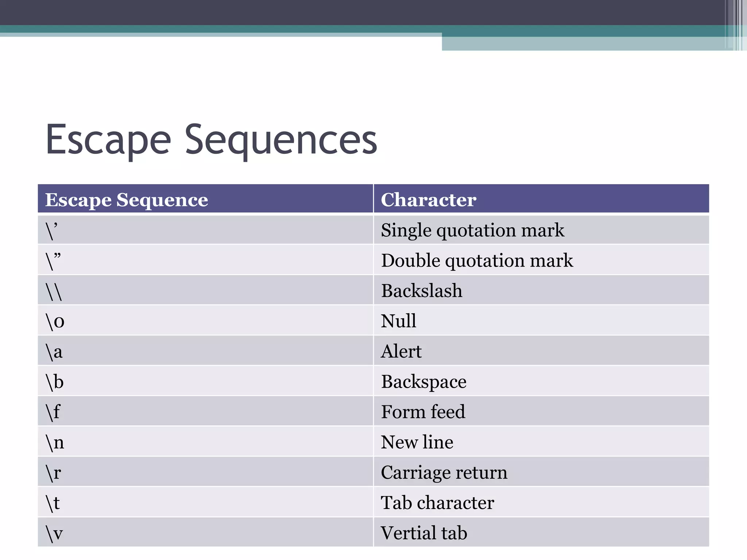This screenshot has height=560, width=747.
Task: Click the \t escape sequence cell
Action: coord(53,502)
